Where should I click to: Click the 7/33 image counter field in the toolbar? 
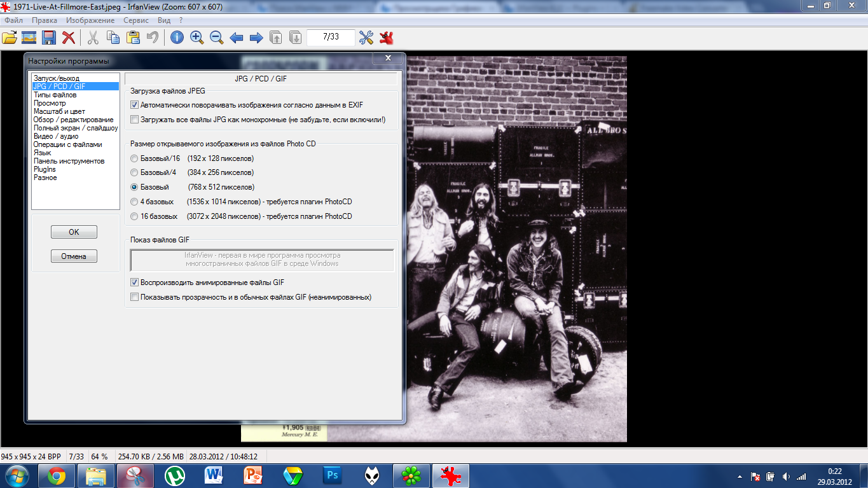[x=331, y=37]
